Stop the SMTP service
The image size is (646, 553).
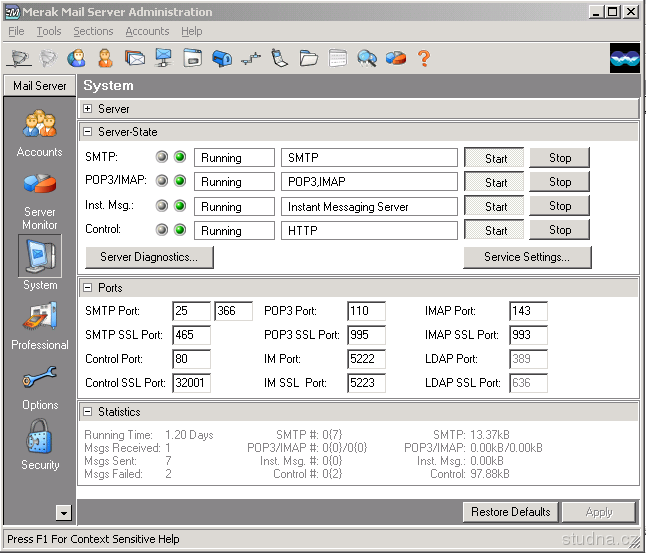[560, 158]
